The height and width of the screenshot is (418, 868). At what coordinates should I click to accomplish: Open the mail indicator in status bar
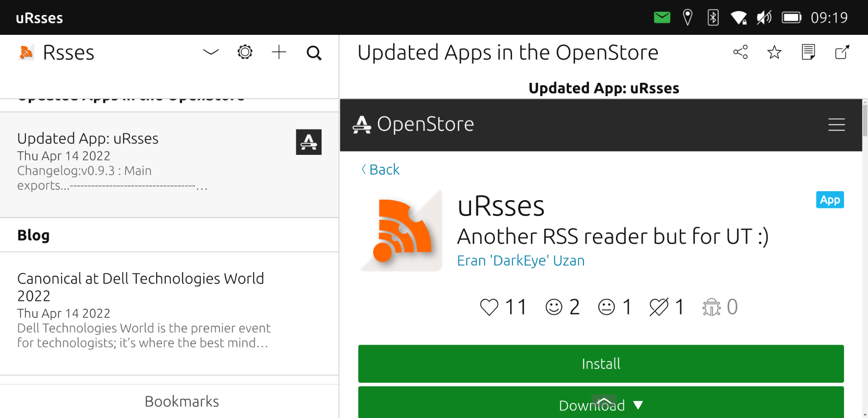pos(662,18)
